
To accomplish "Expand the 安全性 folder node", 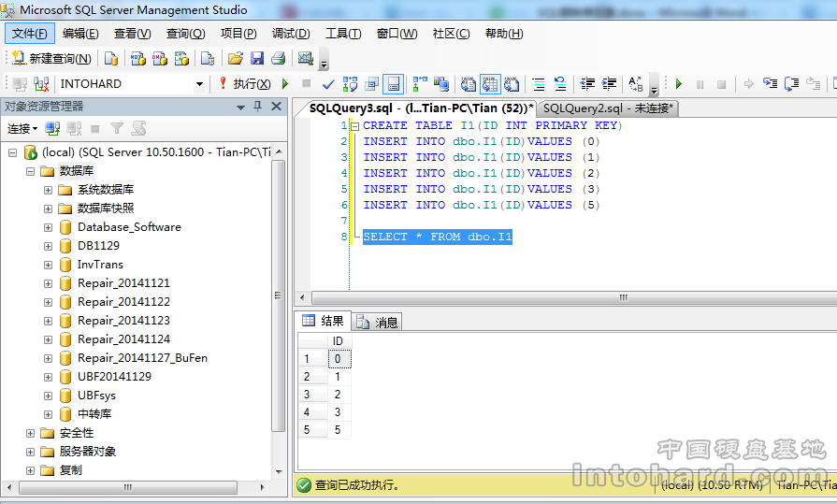I will click(x=30, y=433).
